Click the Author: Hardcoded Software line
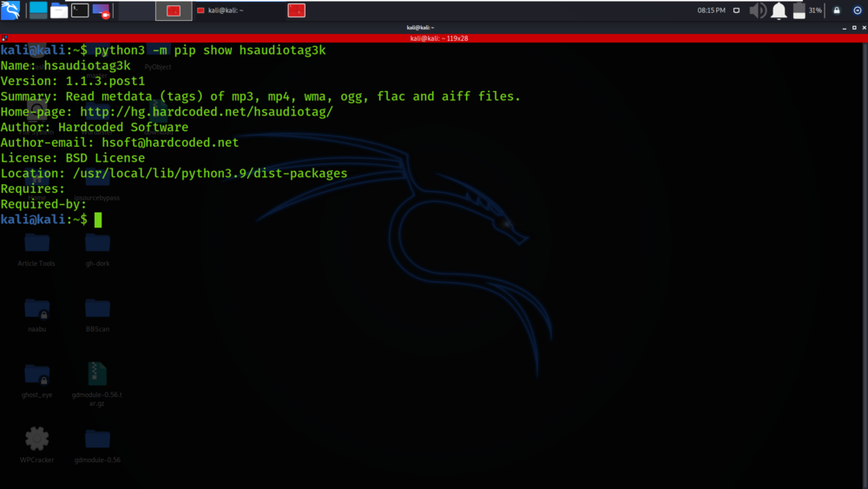 [94, 128]
